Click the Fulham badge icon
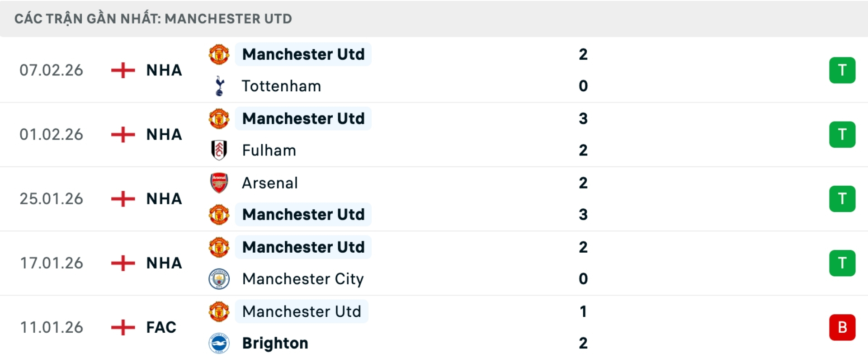This screenshot has width=868, height=358. click(x=219, y=150)
